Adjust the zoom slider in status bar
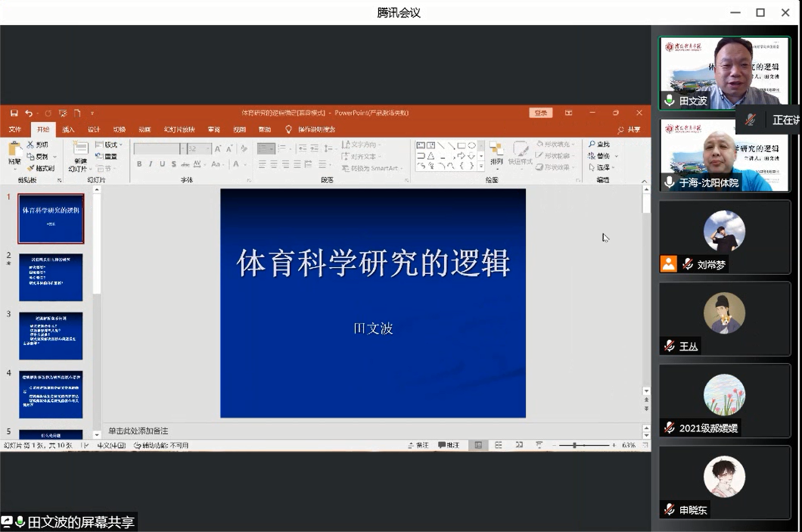 click(x=575, y=445)
